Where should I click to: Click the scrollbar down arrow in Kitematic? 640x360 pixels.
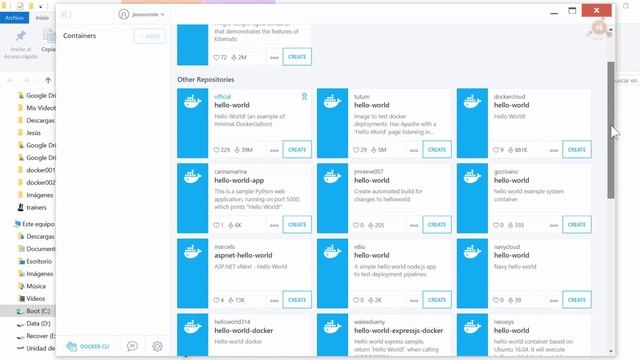(611, 351)
